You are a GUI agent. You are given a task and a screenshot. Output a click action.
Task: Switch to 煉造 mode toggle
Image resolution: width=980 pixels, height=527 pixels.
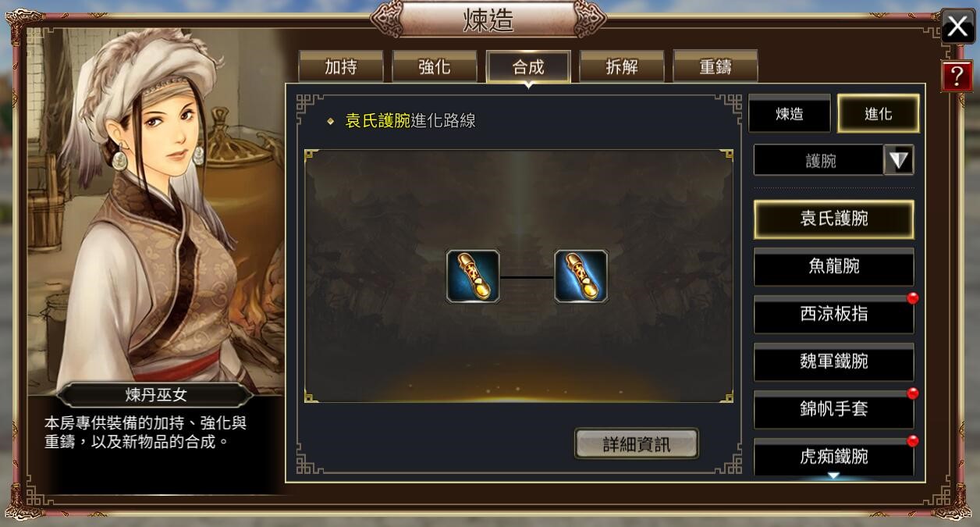[x=790, y=114]
